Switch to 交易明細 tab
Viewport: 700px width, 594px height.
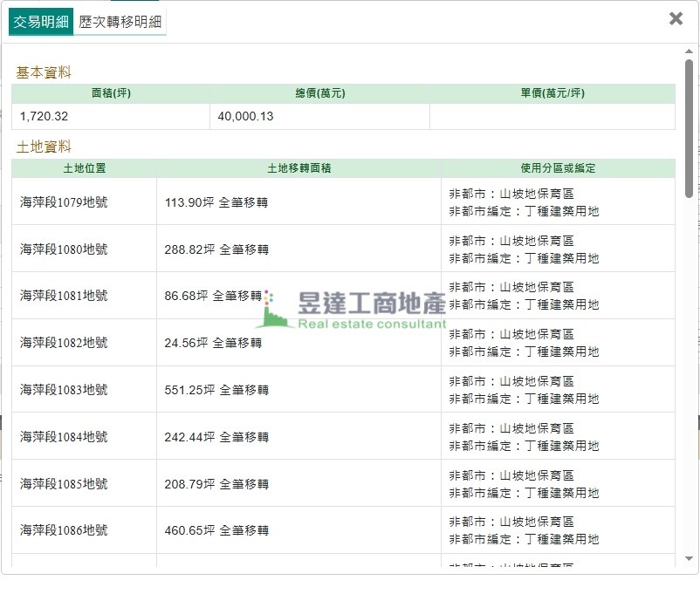41,22
